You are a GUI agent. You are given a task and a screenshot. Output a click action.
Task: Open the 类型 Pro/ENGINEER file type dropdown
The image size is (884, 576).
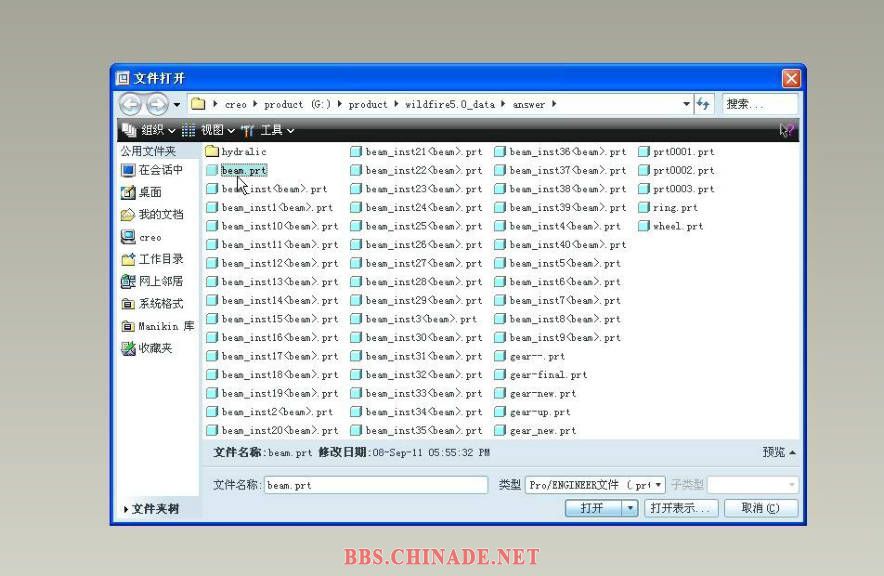pos(595,485)
